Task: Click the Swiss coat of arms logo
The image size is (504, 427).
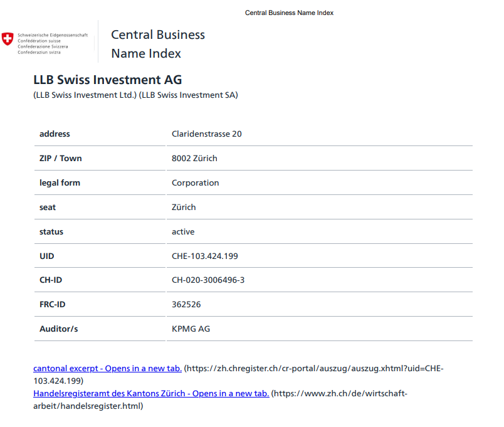Action: point(8,38)
